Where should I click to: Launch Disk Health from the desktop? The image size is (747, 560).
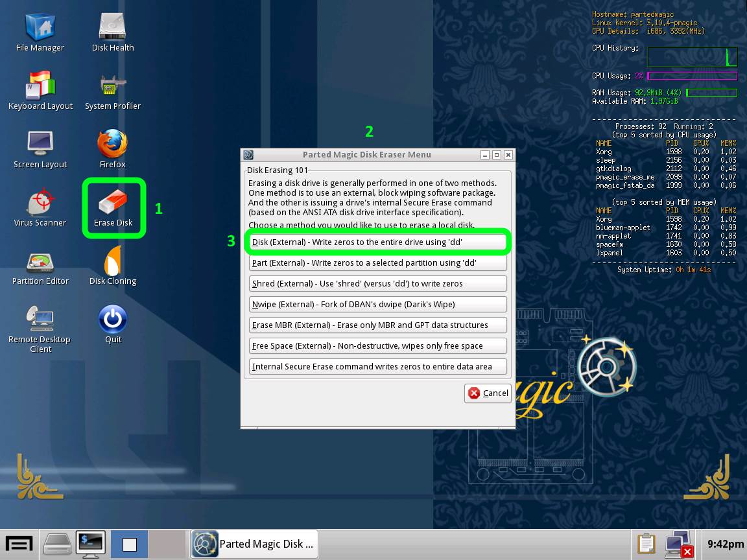pos(112,32)
